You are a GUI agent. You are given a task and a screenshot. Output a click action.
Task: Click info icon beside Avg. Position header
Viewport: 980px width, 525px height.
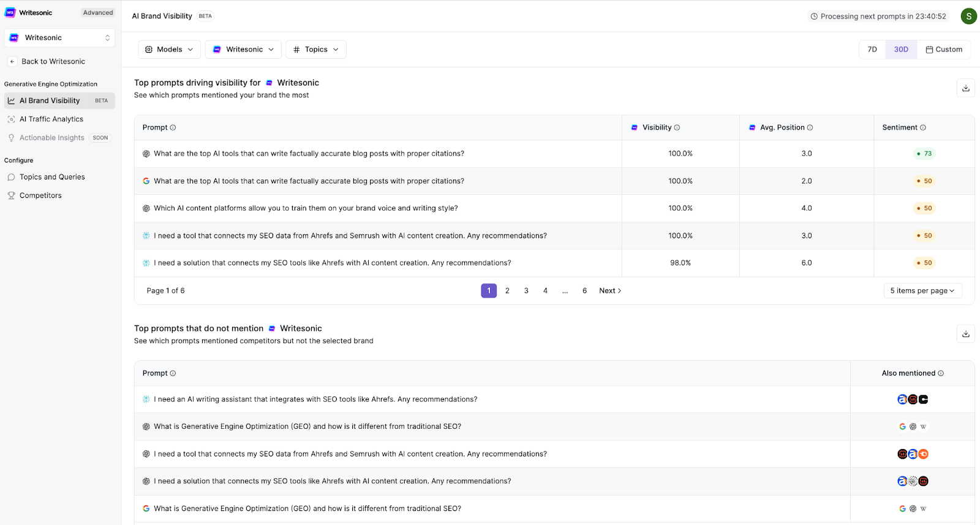click(810, 127)
